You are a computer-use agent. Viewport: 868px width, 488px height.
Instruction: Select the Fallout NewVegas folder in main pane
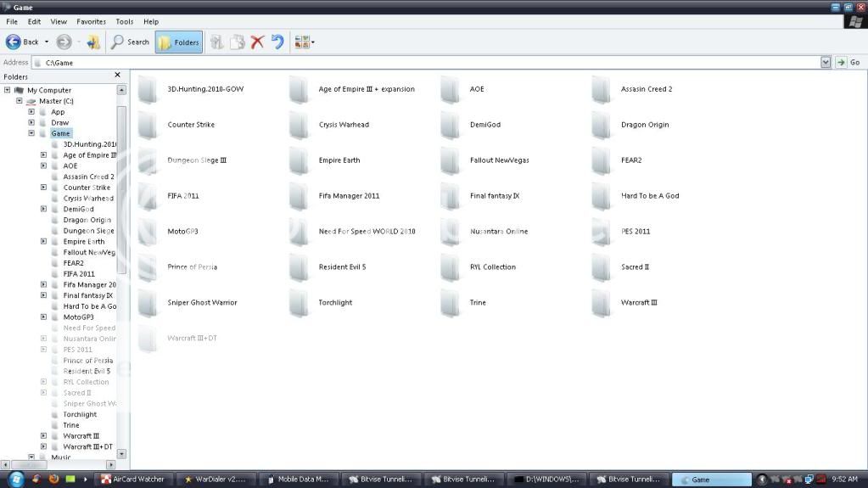pyautogui.click(x=485, y=160)
